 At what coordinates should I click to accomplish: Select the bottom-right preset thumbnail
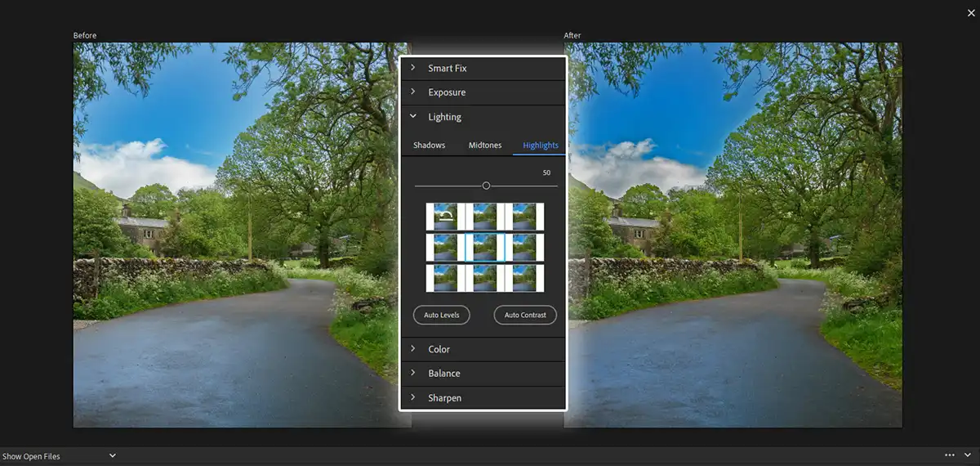pos(524,278)
